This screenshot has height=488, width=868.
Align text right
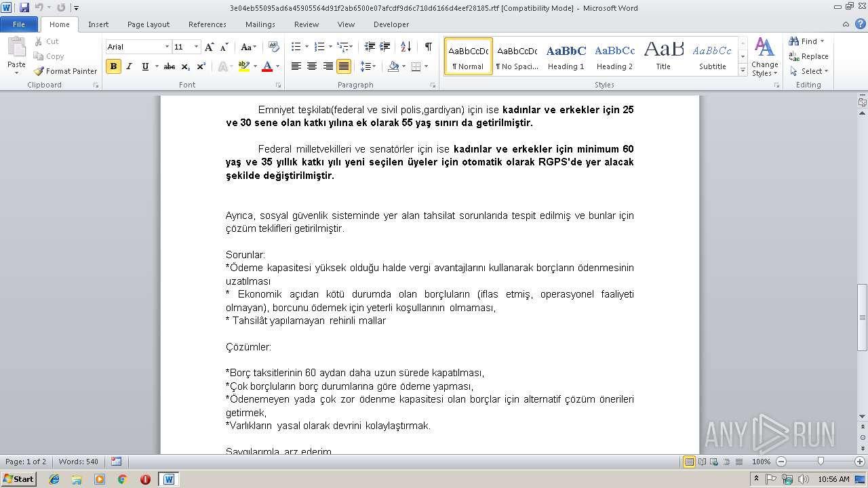(x=328, y=66)
